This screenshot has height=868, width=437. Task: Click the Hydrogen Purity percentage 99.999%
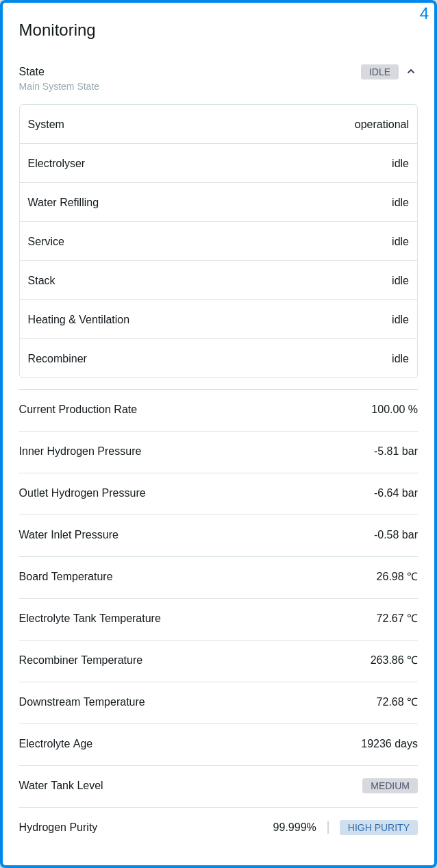[x=295, y=828]
